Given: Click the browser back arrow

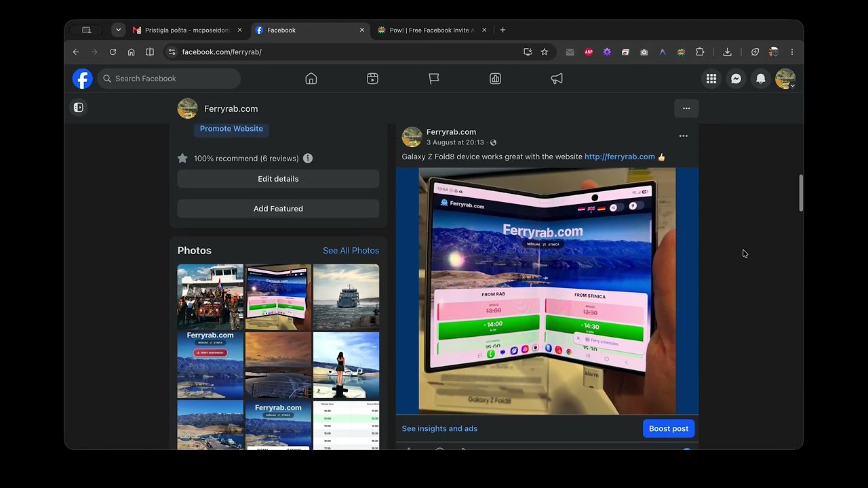Looking at the screenshot, I should (76, 52).
